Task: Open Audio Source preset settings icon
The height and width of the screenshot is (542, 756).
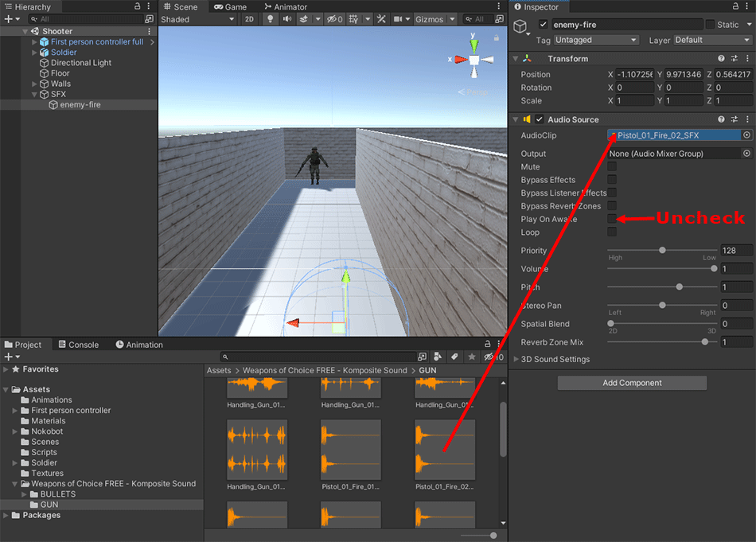Action: (x=734, y=119)
